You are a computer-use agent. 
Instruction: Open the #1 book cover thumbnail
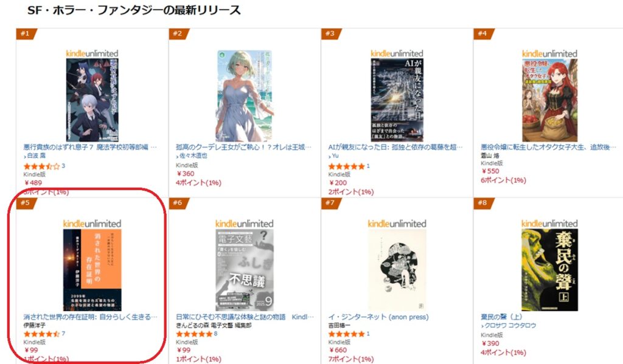pos(92,100)
